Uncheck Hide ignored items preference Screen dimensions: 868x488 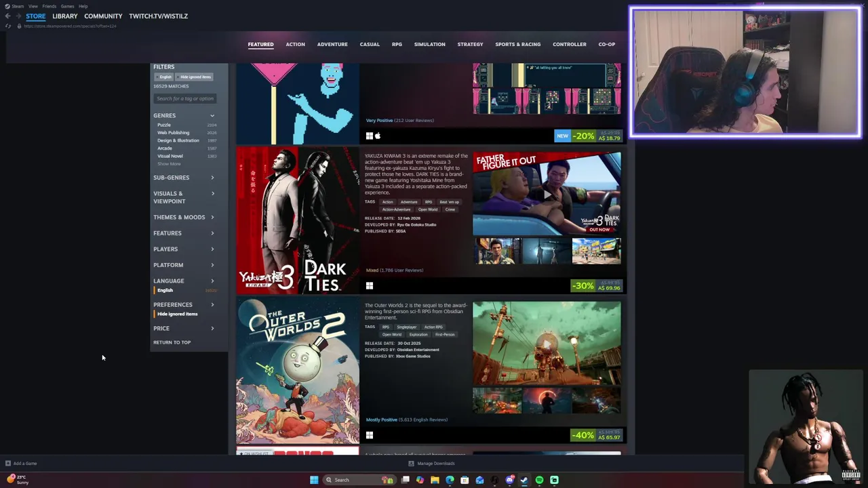(177, 314)
